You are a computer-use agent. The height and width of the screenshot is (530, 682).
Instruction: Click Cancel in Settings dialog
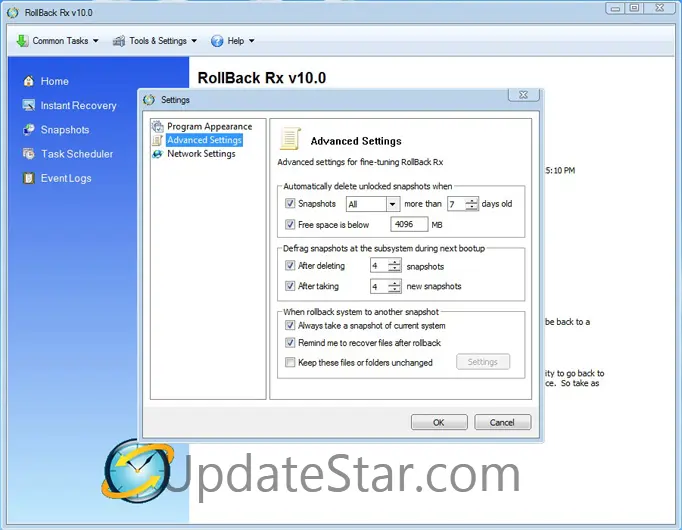[x=502, y=422]
